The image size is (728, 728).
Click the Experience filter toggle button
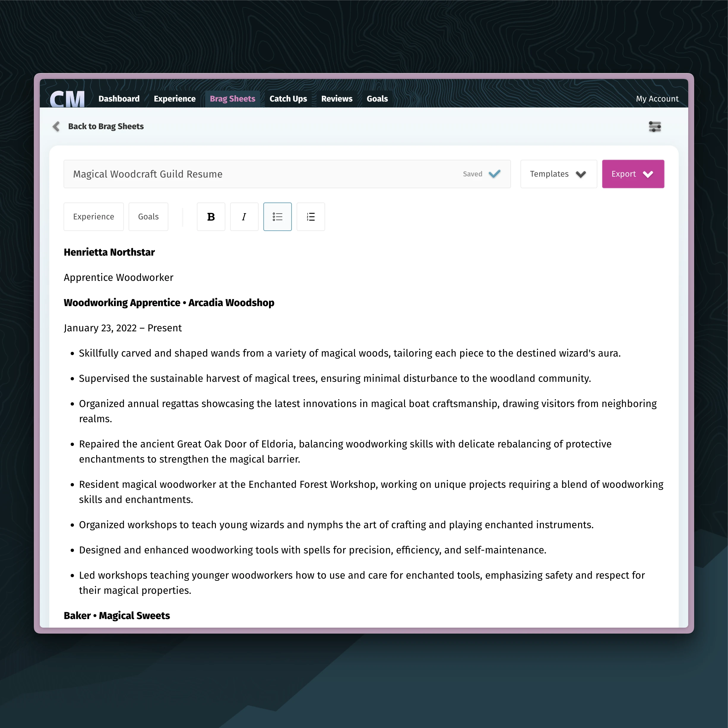[x=93, y=217]
